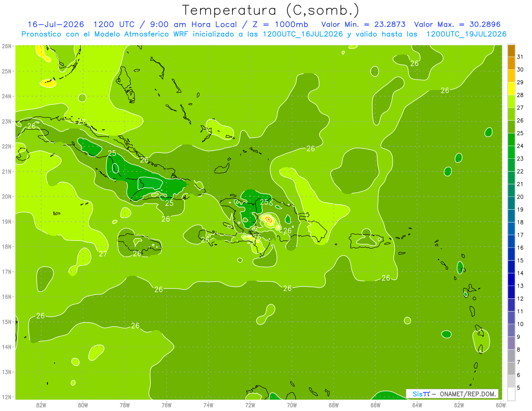
Task: Click longitude axis label '70W'
Action: click(x=292, y=405)
